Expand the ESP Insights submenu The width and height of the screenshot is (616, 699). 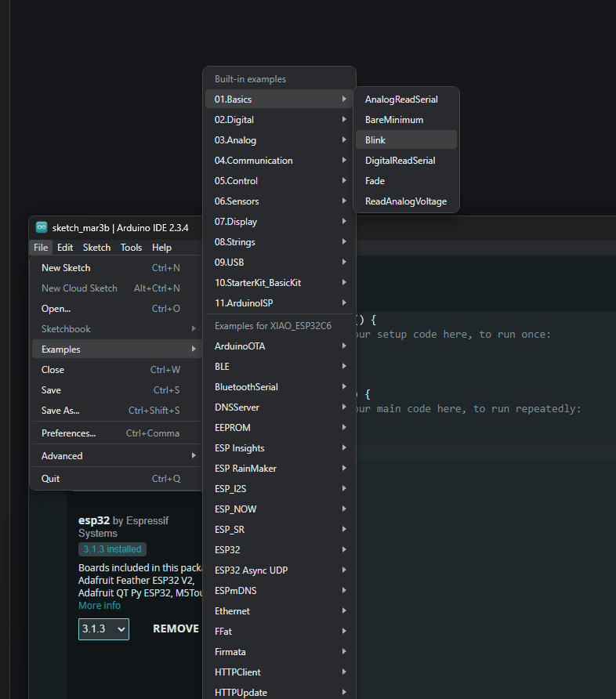[x=279, y=448]
